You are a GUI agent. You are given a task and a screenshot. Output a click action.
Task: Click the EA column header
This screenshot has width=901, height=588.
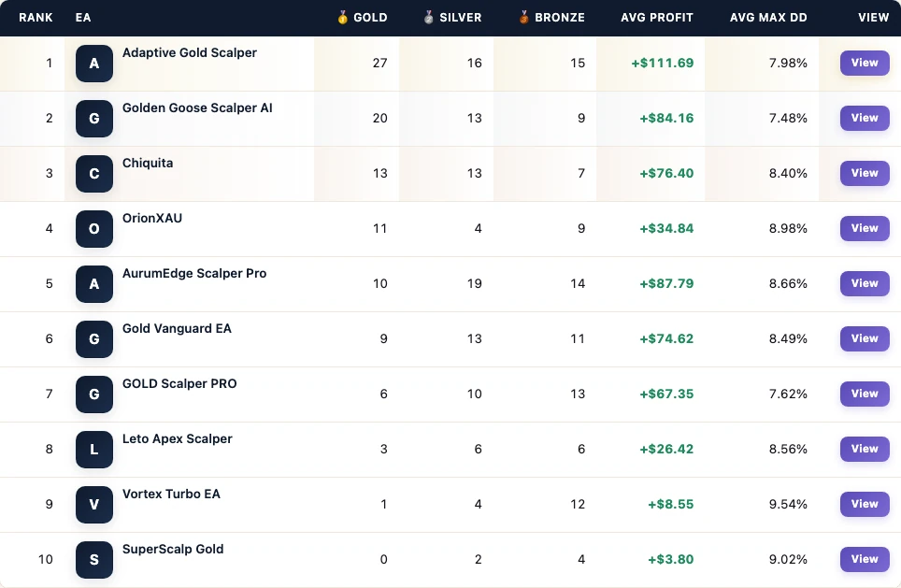click(x=83, y=18)
